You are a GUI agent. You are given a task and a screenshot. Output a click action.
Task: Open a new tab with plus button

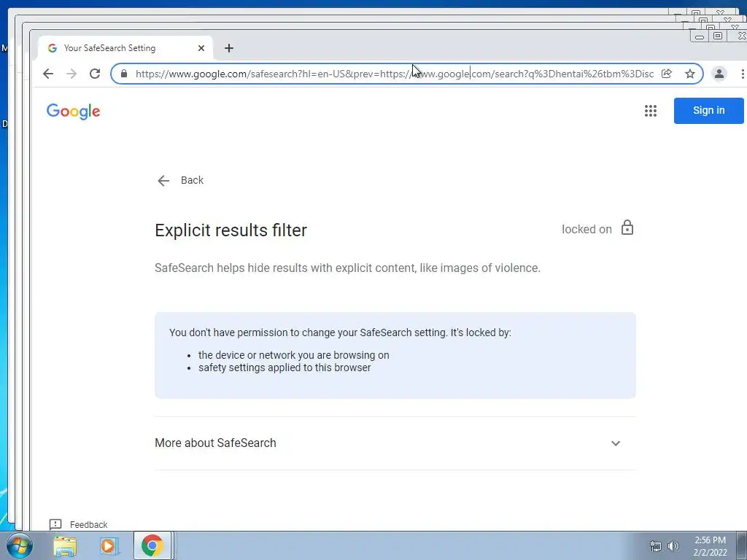[x=229, y=48]
